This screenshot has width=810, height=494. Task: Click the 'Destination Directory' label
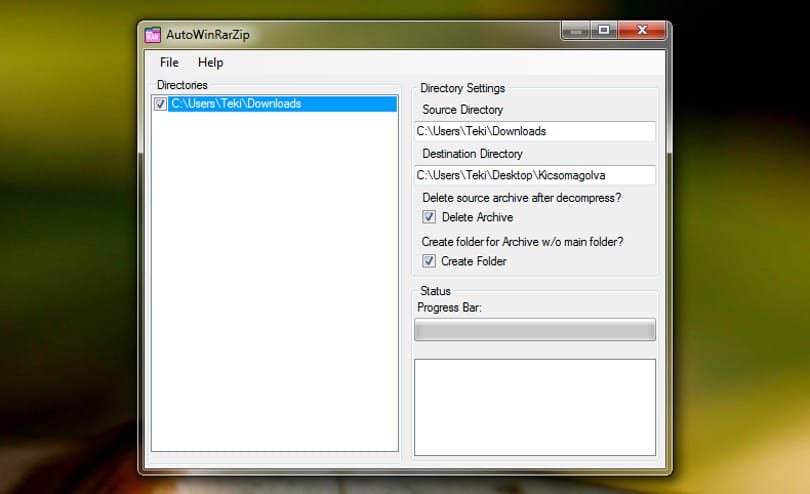472,154
